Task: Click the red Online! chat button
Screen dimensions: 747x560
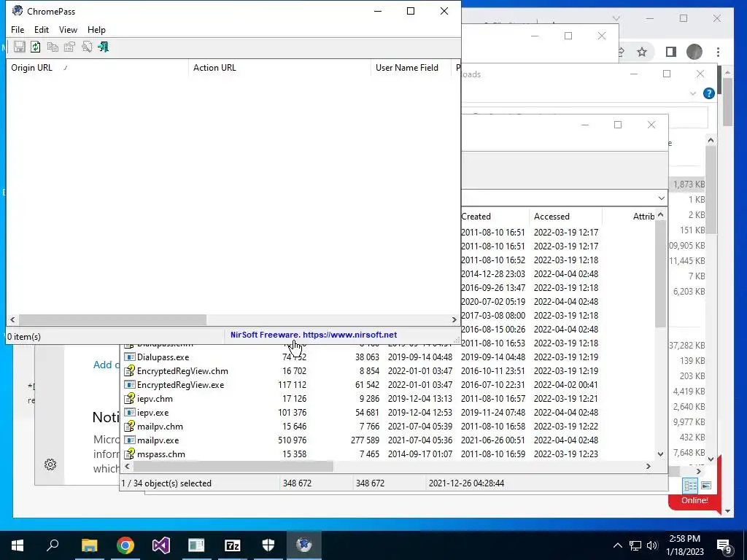Action: click(694, 500)
